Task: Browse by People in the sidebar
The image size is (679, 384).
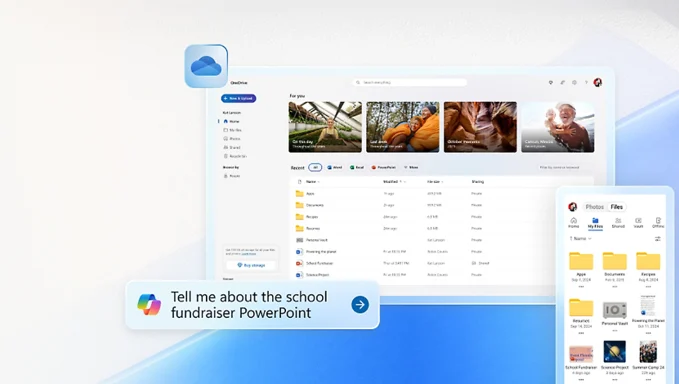Action: [232, 176]
